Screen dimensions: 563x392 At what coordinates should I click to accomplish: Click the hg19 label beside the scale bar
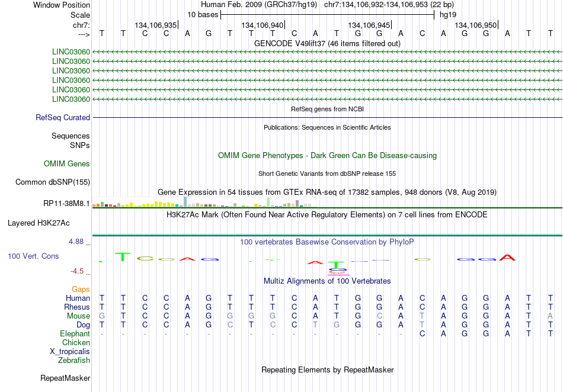pyautogui.click(x=448, y=15)
